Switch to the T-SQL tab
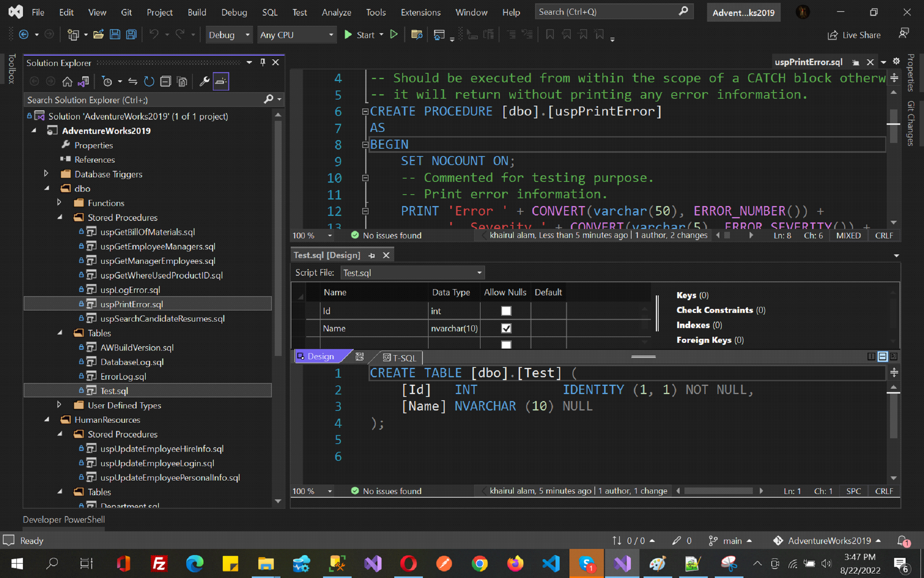The width and height of the screenshot is (924, 578). coord(399,357)
